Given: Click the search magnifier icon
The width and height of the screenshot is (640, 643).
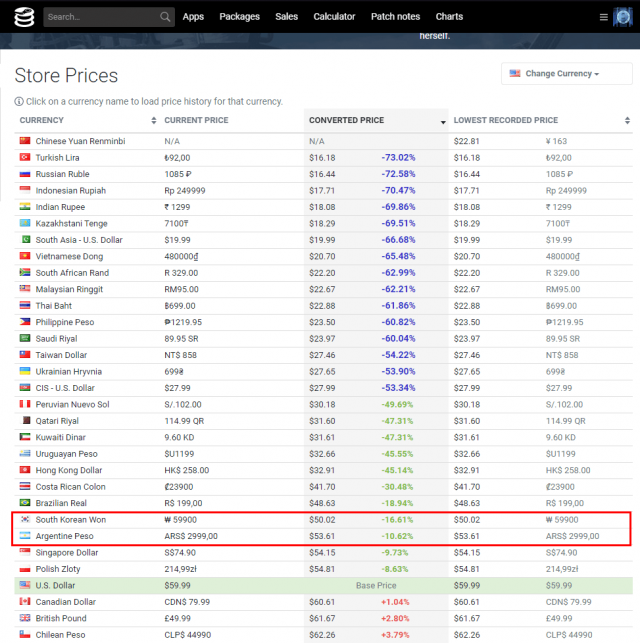Looking at the screenshot, I should pos(165,17).
